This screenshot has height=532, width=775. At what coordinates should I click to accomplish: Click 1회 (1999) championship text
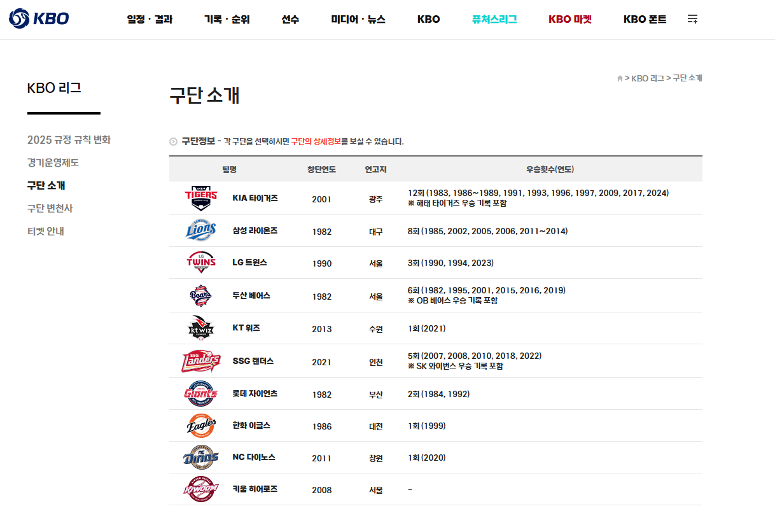click(426, 426)
